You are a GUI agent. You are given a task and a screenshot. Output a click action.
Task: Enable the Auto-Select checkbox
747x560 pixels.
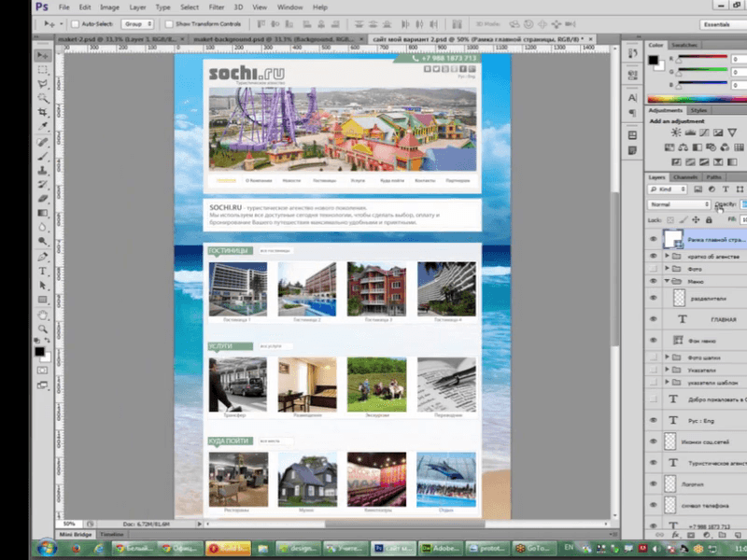coord(75,24)
